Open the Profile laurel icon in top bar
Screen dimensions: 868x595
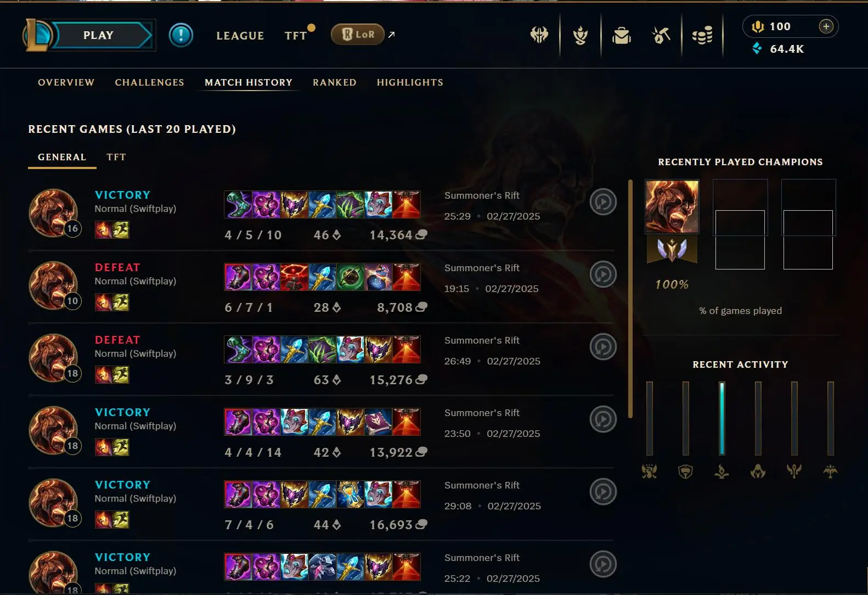point(580,35)
